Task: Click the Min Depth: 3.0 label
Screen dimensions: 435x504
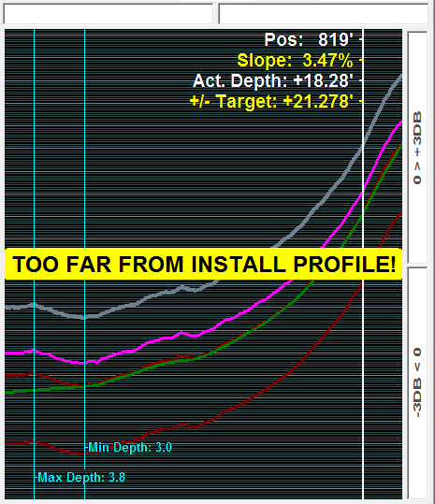Action: (130, 447)
